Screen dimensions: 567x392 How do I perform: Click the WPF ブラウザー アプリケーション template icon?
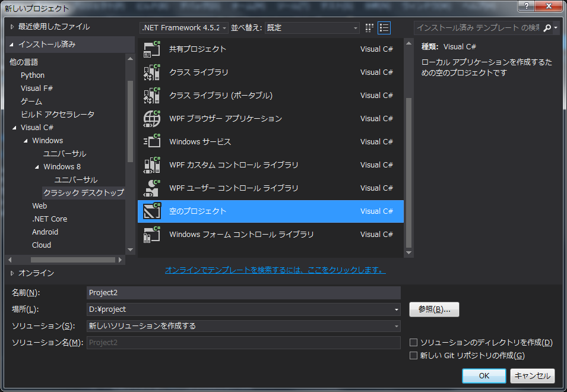(x=152, y=118)
